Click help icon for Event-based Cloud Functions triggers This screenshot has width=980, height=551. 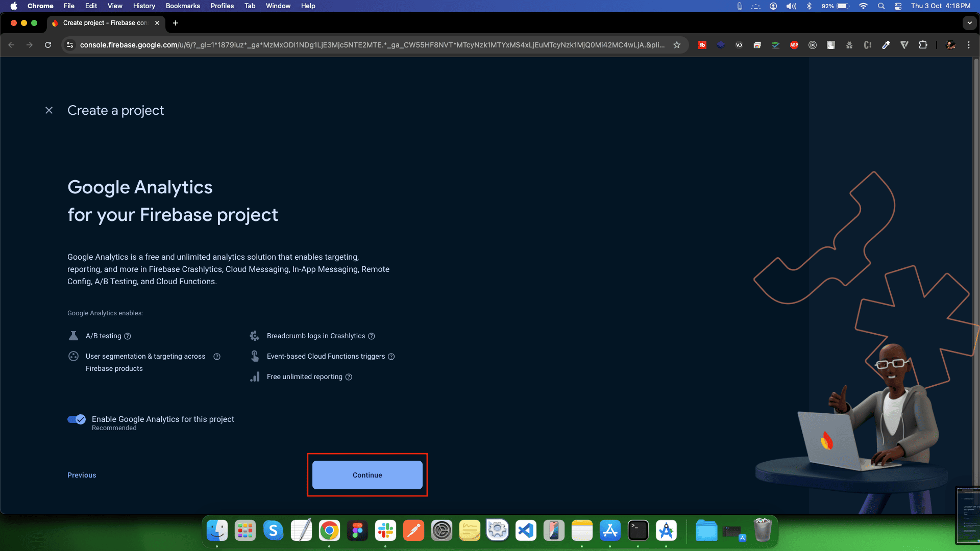pyautogui.click(x=391, y=357)
